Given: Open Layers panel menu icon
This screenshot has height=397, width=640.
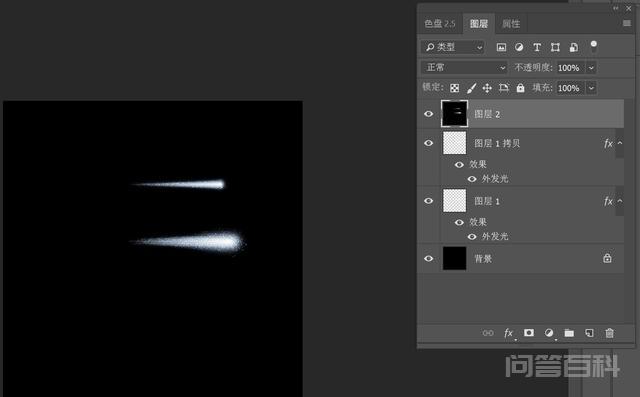Looking at the screenshot, I should (627, 23).
